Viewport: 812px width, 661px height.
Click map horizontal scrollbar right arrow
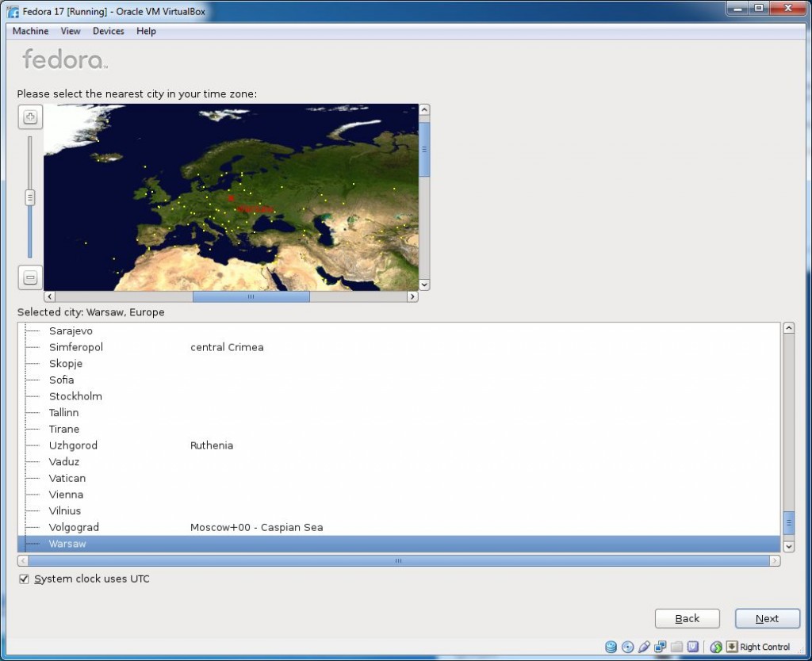pos(412,296)
